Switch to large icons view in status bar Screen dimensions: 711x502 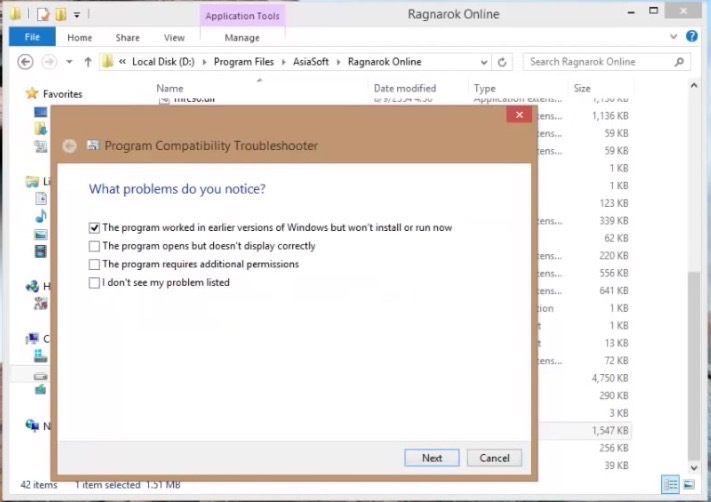(688, 484)
